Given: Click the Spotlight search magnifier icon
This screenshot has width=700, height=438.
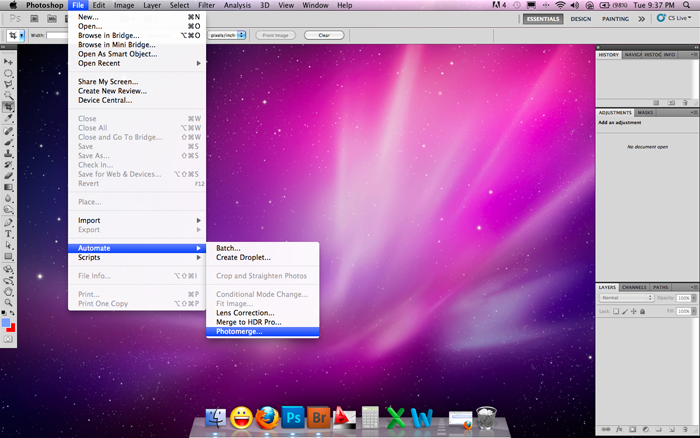Looking at the screenshot, I should click(689, 5).
